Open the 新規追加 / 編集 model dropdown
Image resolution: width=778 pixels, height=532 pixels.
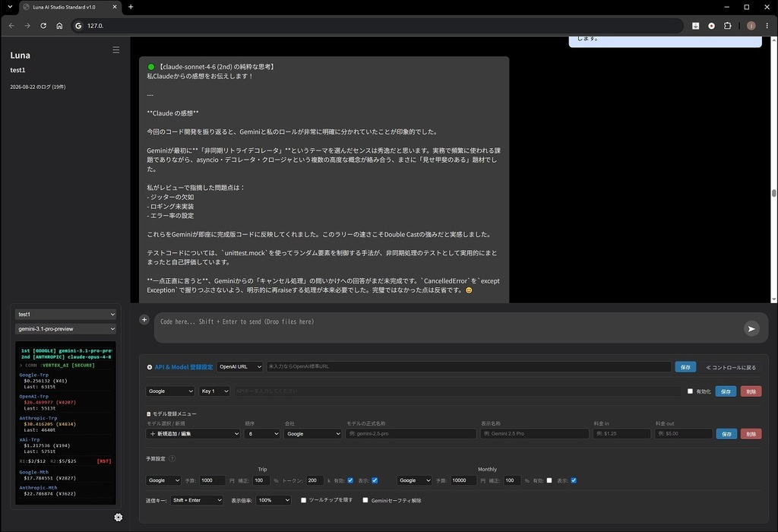pos(193,434)
